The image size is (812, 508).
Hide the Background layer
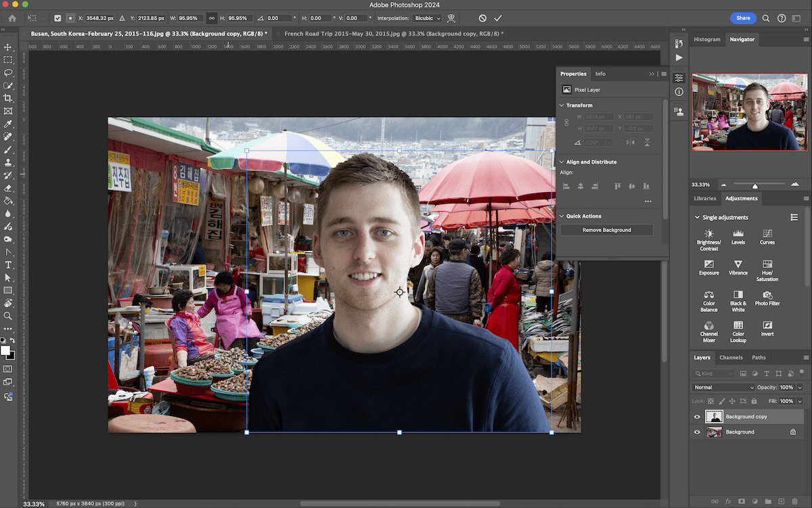697,432
